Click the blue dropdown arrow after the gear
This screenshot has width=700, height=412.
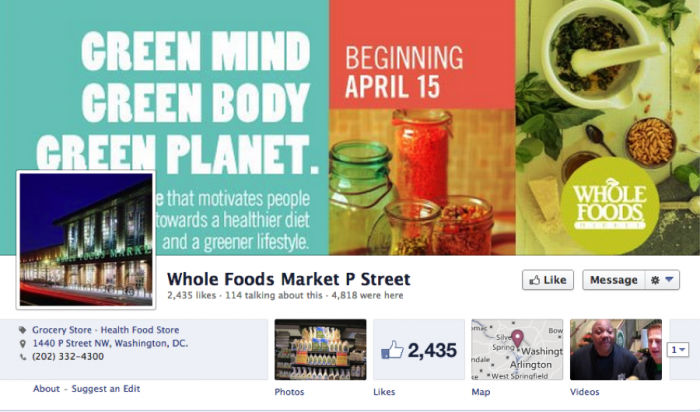click(669, 279)
